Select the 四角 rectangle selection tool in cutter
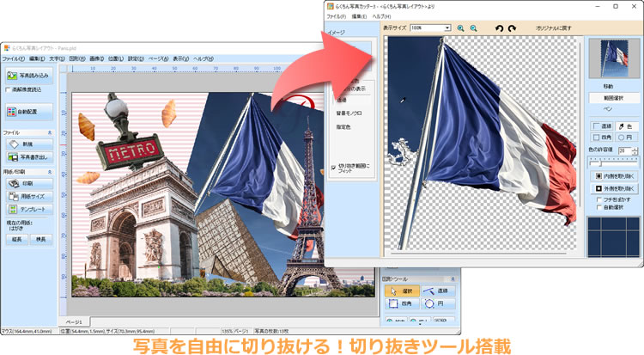The width and height of the screenshot is (644, 355). tap(602, 137)
